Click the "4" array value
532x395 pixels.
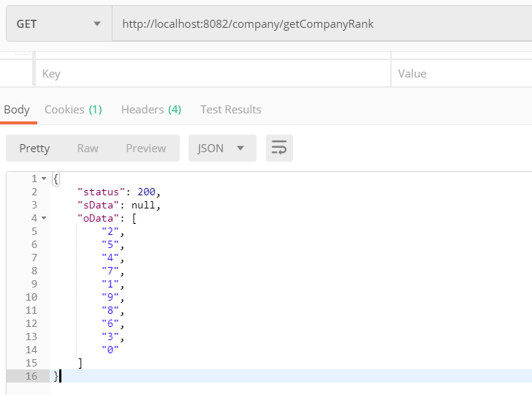[110, 257]
